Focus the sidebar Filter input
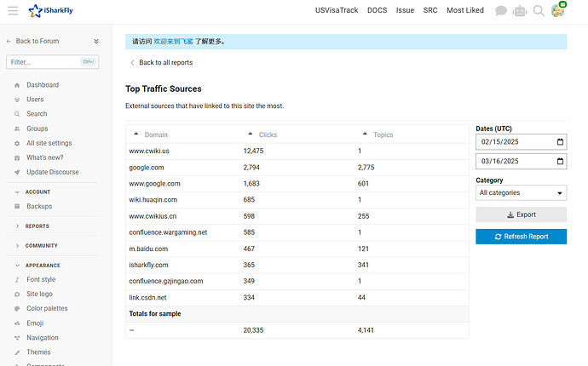The height and width of the screenshot is (366, 588). click(x=52, y=62)
